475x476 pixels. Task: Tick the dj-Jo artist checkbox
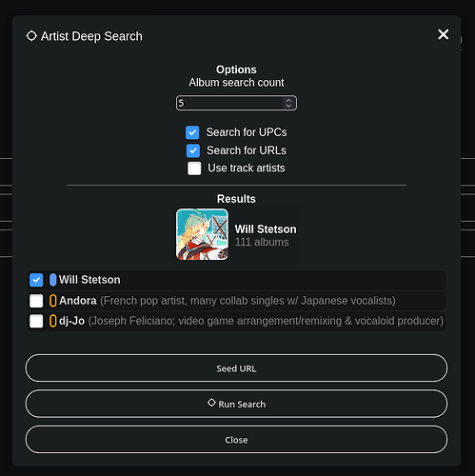pyautogui.click(x=36, y=321)
